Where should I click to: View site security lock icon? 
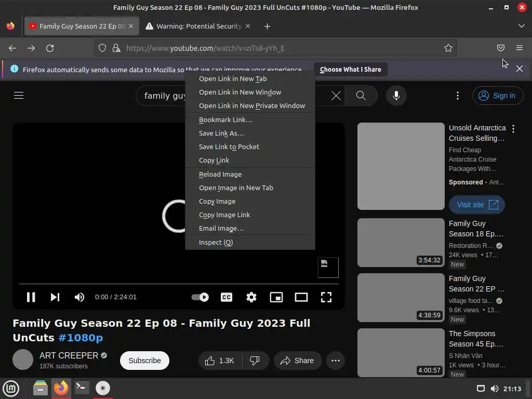[x=116, y=48]
